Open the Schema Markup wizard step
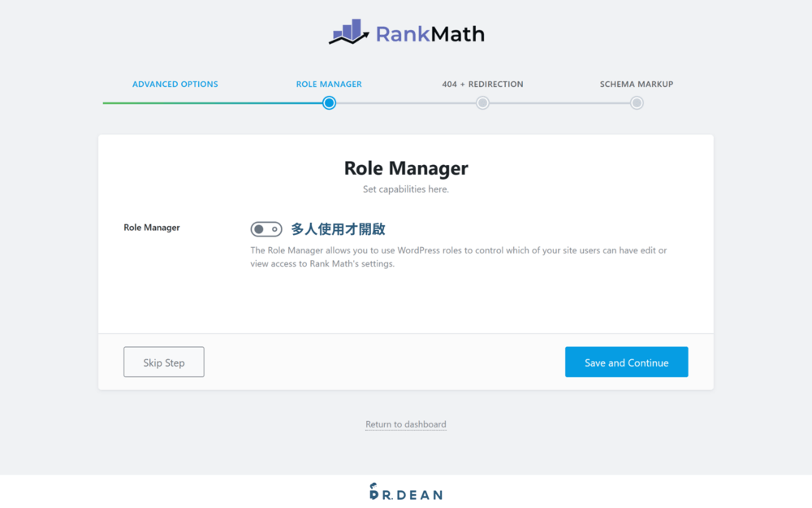812x508 pixels. (637, 84)
